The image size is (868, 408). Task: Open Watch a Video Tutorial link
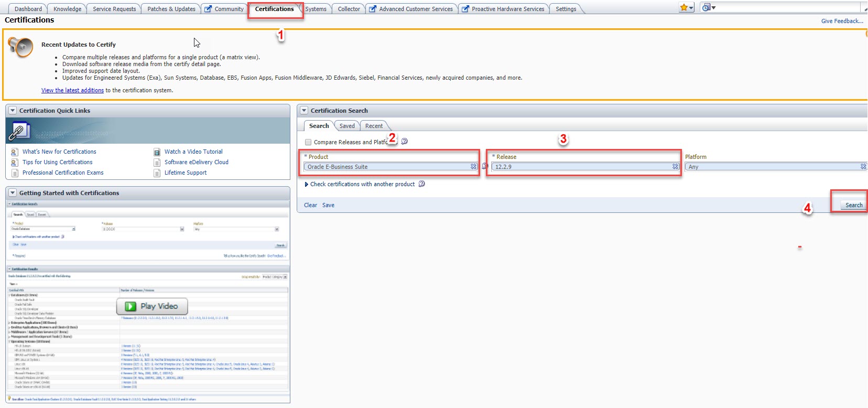coord(193,152)
